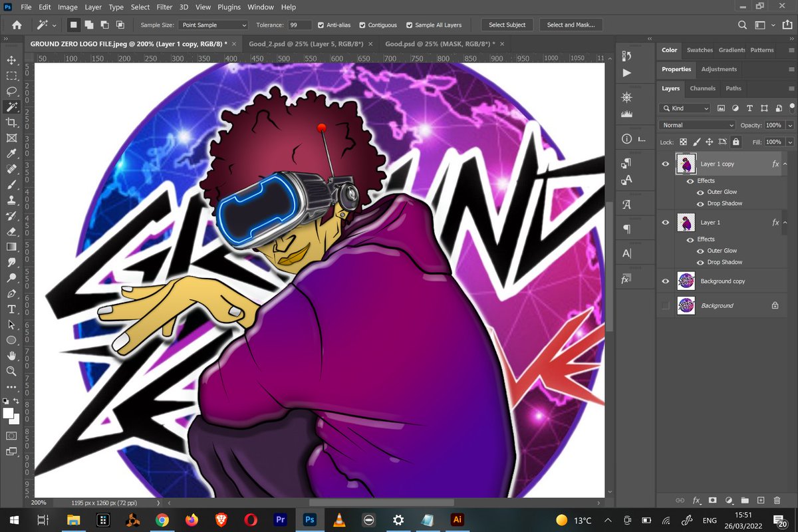Choose the Crop tool
Viewport: 798px width, 532px height.
click(x=11, y=122)
